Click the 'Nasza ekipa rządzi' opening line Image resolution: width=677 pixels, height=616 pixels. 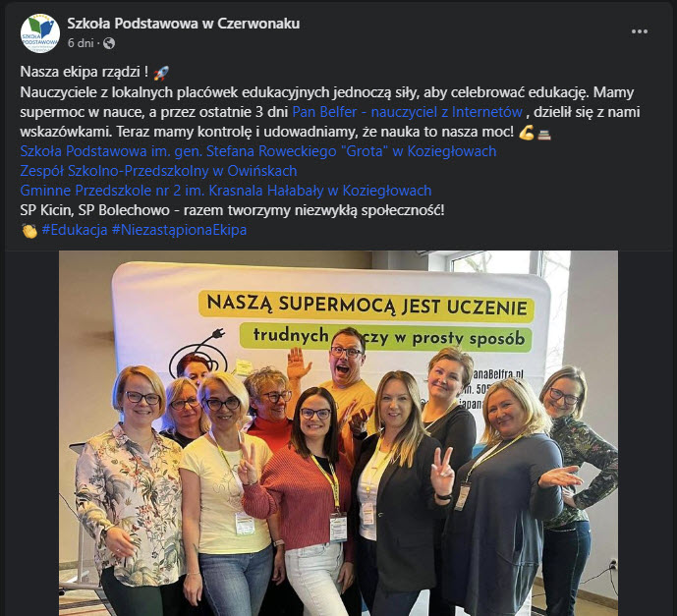pyautogui.click(x=85, y=72)
